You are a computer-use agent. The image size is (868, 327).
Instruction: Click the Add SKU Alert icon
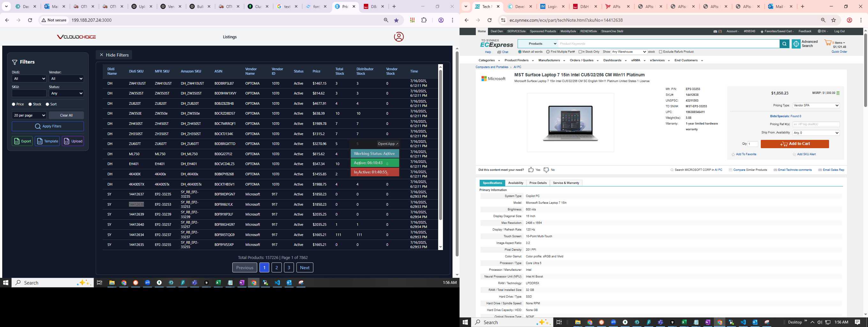794,154
